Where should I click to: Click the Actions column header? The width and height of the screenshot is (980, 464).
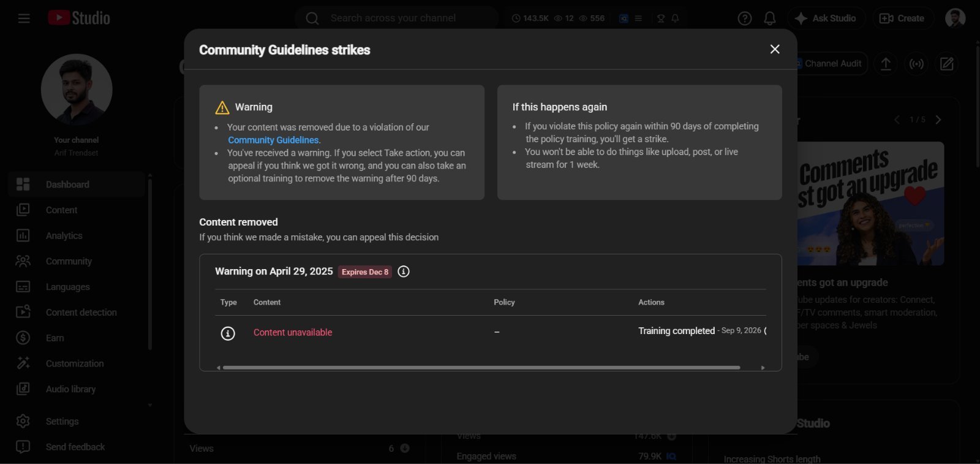point(651,302)
